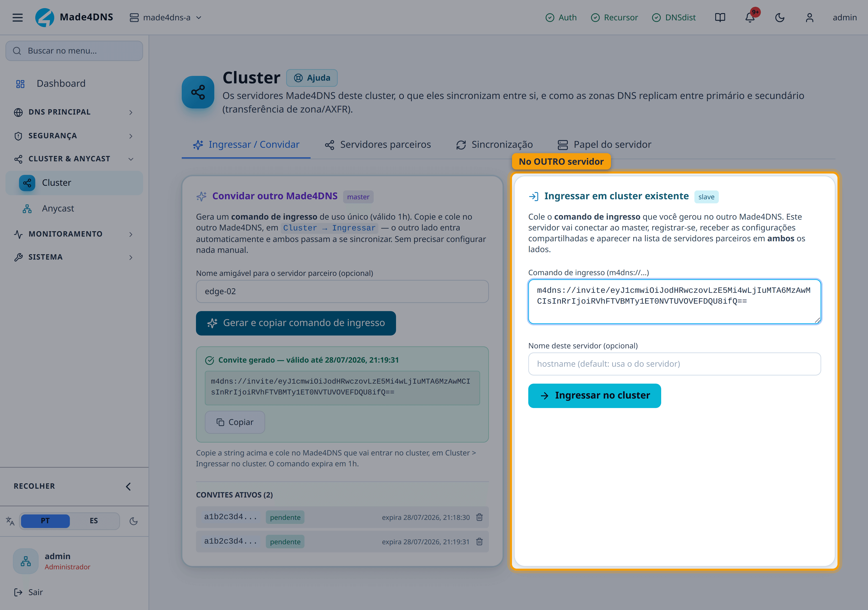Toggle dark mode moon in sidebar footer
Image resolution: width=868 pixels, height=610 pixels.
(x=133, y=521)
